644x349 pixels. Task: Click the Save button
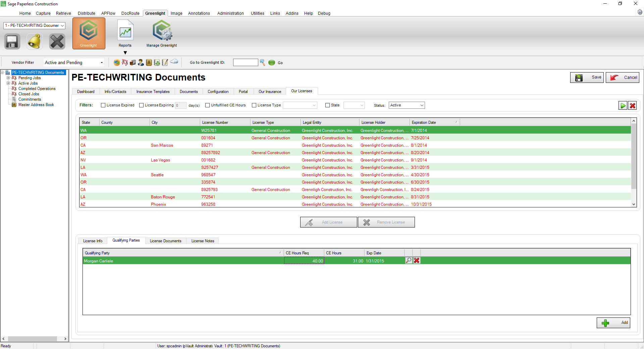(x=587, y=78)
